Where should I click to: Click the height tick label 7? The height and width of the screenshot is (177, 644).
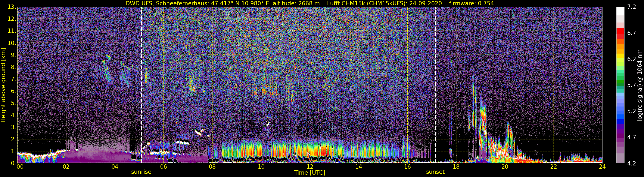click(x=13, y=79)
